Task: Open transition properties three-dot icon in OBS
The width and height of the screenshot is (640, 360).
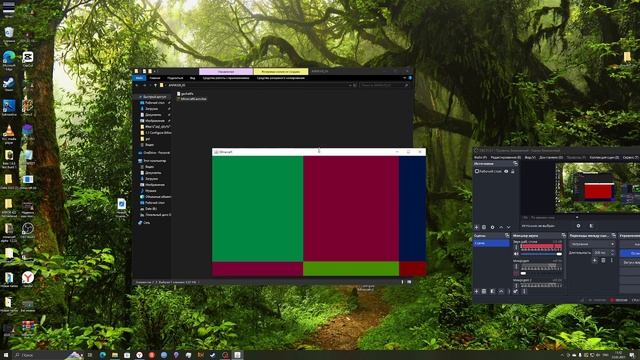Action: [x=611, y=260]
